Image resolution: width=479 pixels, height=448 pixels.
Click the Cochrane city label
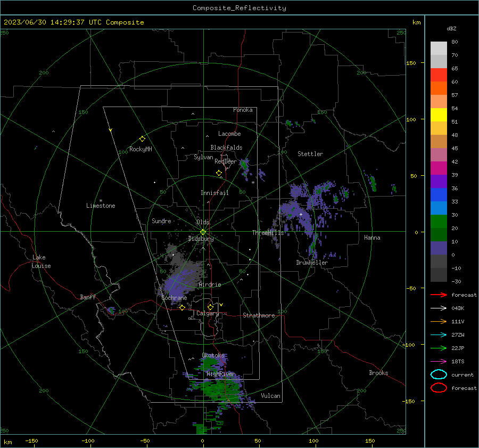coord(174,298)
